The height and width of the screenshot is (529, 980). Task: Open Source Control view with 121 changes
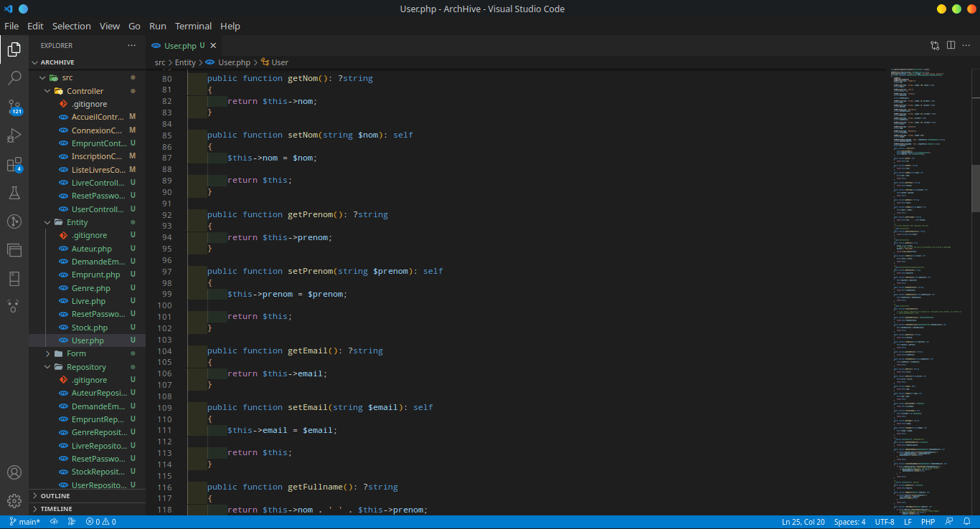(x=14, y=107)
